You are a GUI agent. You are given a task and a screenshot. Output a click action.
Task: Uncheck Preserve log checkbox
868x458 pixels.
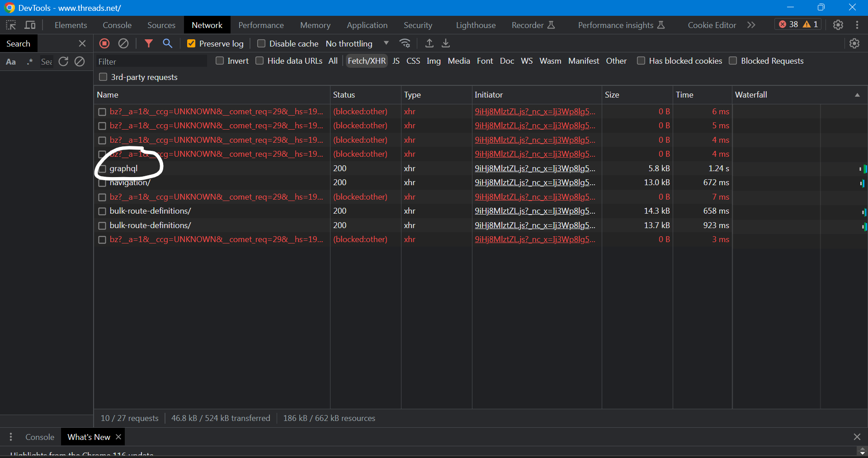(x=191, y=43)
